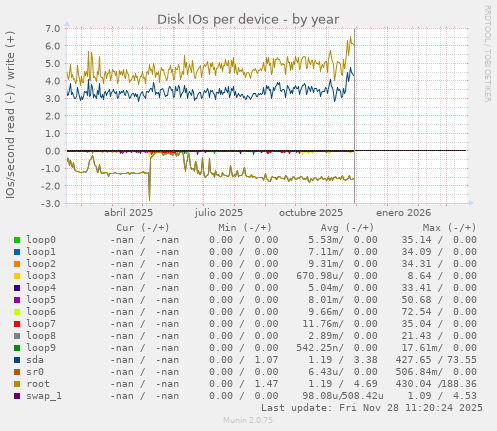Viewport: 497px width, 431px height.
Task: Click the 7.0 y-axis value
Action: tap(53, 28)
